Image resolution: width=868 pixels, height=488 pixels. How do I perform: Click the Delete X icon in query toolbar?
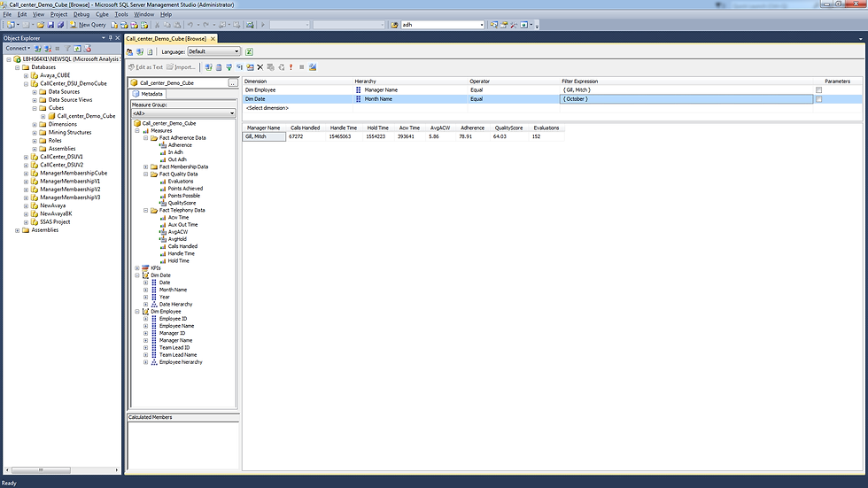point(260,67)
